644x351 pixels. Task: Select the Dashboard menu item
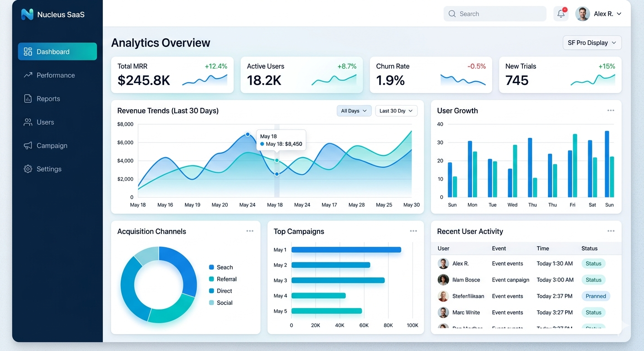click(x=57, y=52)
